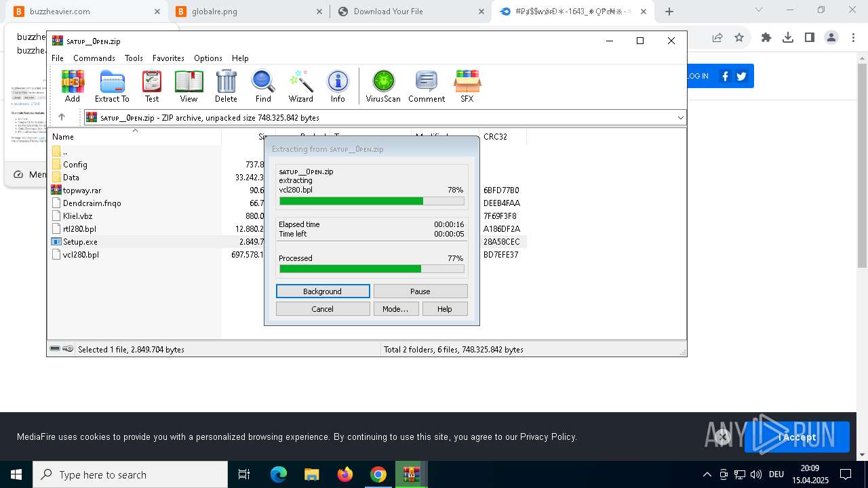This screenshot has height=488, width=868.
Task: Select the Setup.exe file
Action: [x=80, y=242]
